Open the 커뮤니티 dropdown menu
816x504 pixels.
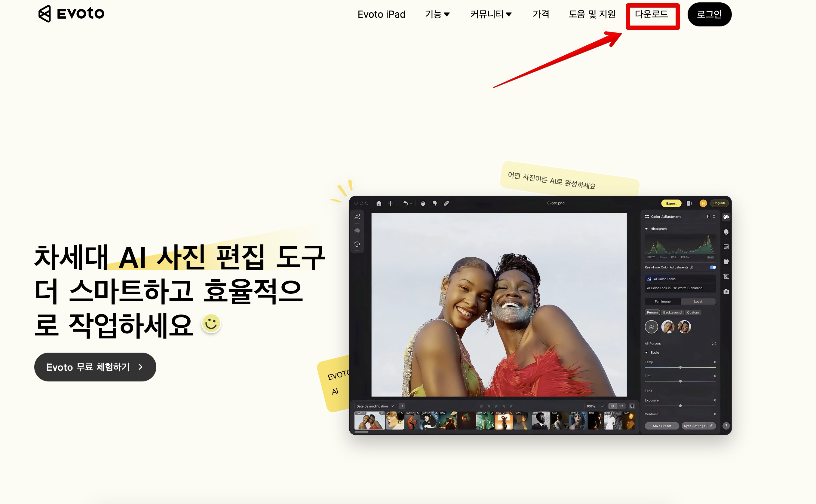491,14
